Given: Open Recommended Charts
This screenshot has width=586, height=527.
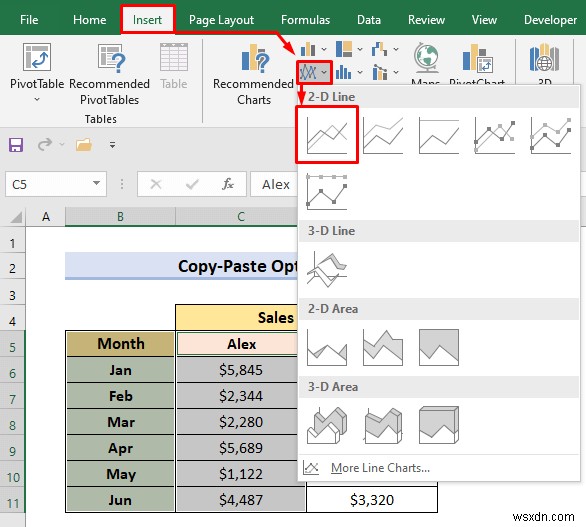Looking at the screenshot, I should (254, 75).
